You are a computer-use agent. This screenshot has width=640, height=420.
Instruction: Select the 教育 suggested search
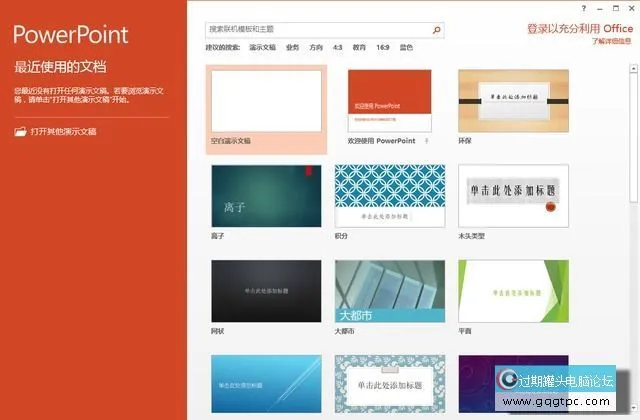point(359,47)
